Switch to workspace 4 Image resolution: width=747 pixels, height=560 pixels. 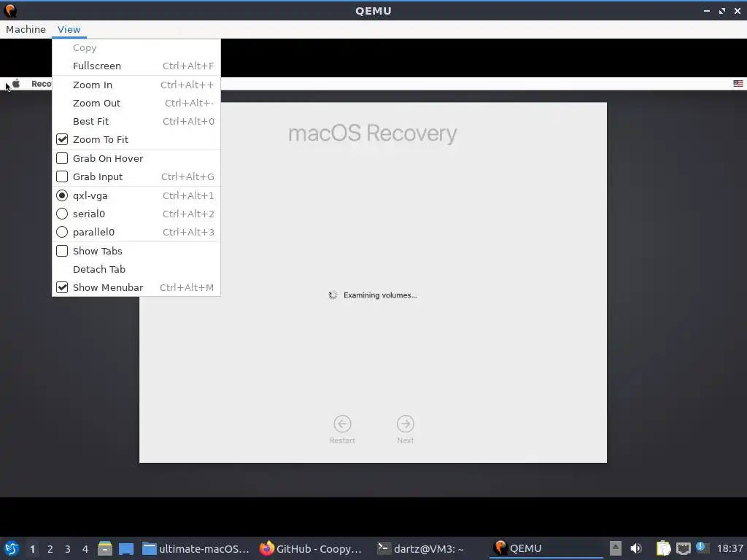(x=85, y=549)
